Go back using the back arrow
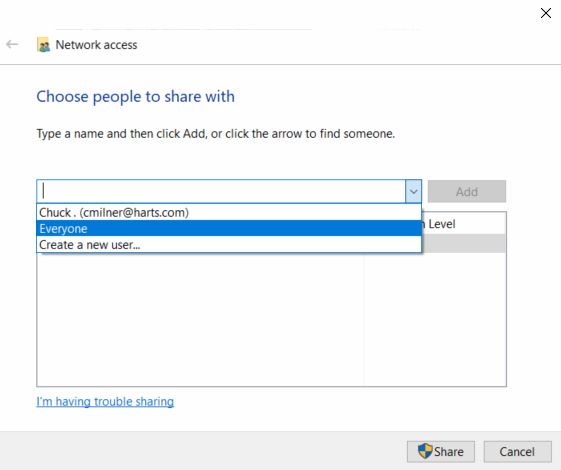The image size is (561, 470). pyautogui.click(x=12, y=44)
